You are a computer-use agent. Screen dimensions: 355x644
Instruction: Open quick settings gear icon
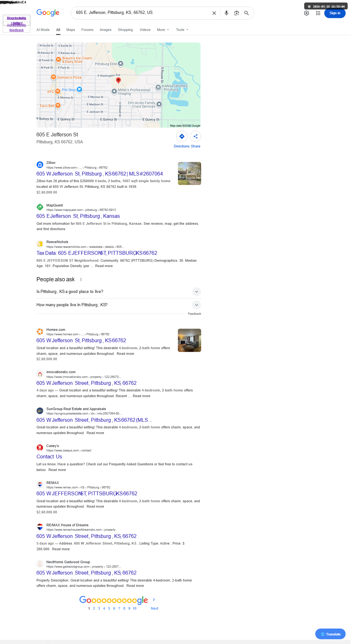tap(306, 13)
